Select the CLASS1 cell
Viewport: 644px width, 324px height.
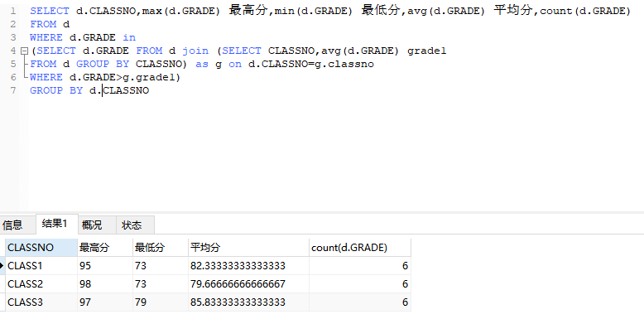click(x=41, y=266)
